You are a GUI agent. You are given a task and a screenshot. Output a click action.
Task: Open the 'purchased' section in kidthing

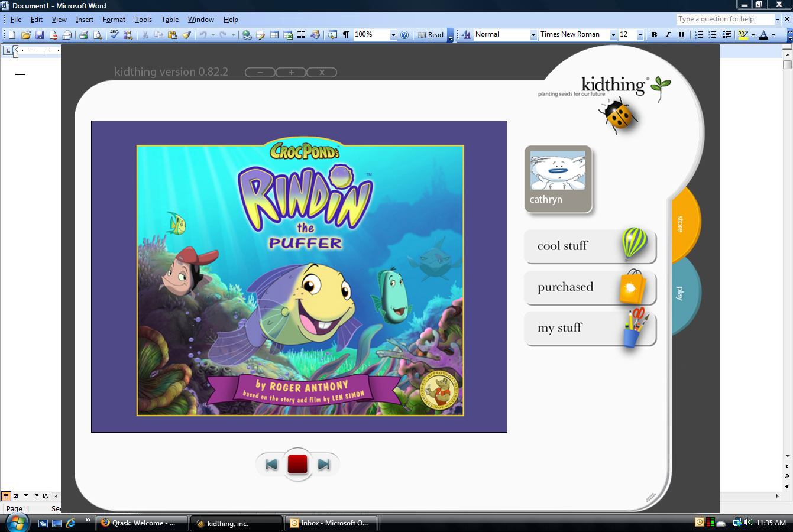click(x=590, y=287)
